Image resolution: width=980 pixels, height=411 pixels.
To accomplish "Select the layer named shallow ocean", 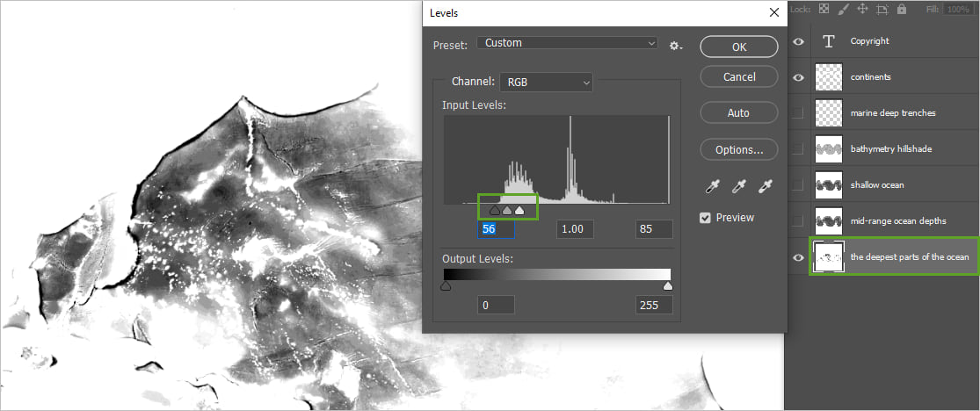I will coord(877,185).
